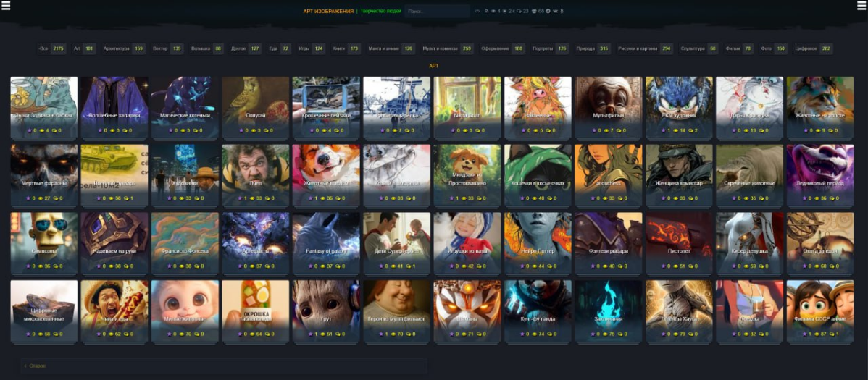868x380 pixels.
Task: Click the RSS feed icon
Action: [x=487, y=11]
